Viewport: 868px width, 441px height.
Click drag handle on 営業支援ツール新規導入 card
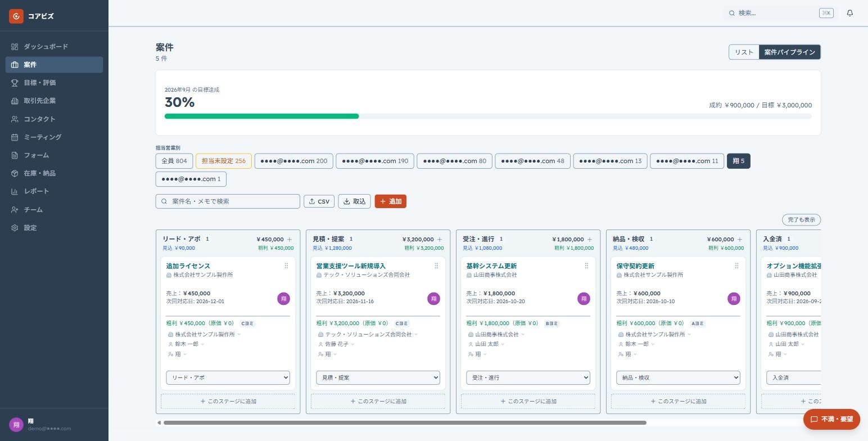pyautogui.click(x=436, y=266)
